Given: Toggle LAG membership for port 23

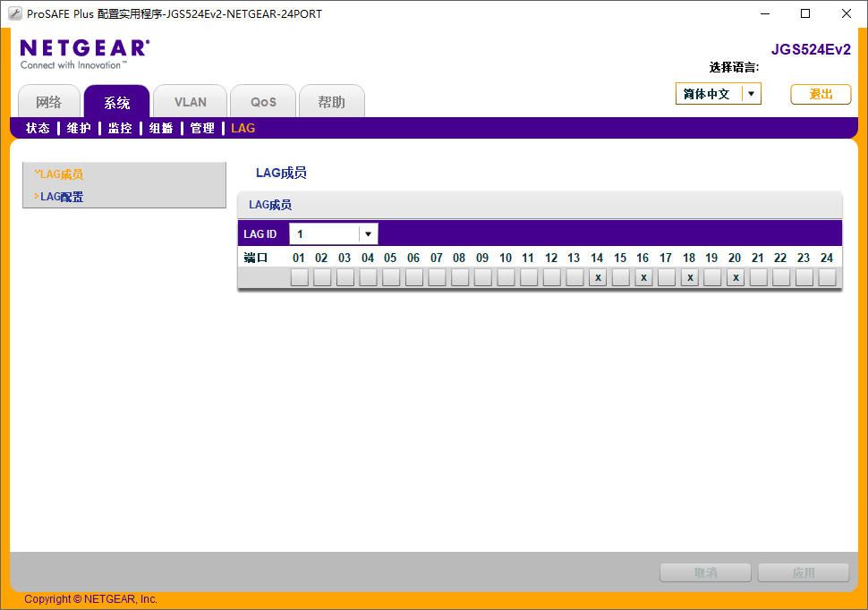Looking at the screenshot, I should (x=804, y=277).
